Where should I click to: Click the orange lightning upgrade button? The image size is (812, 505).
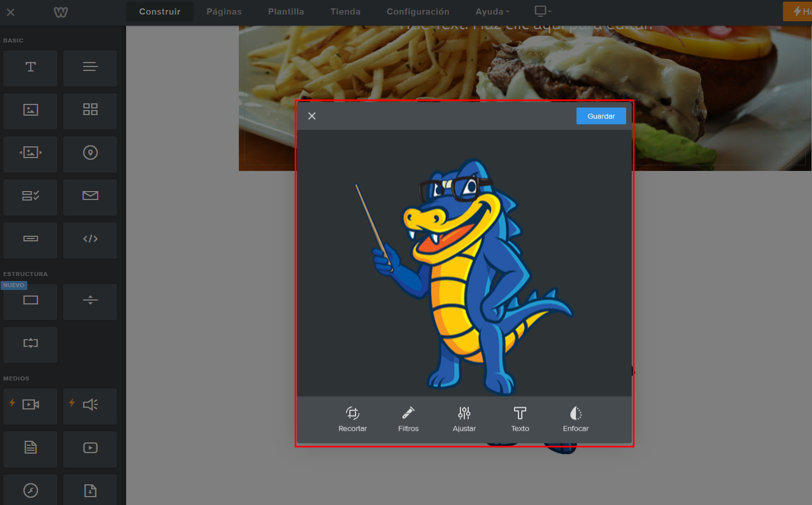tap(798, 11)
